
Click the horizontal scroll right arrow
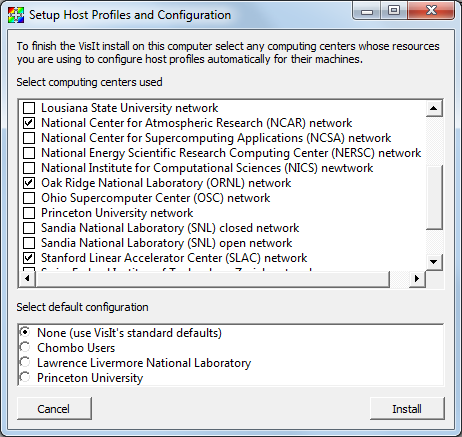tap(417, 278)
